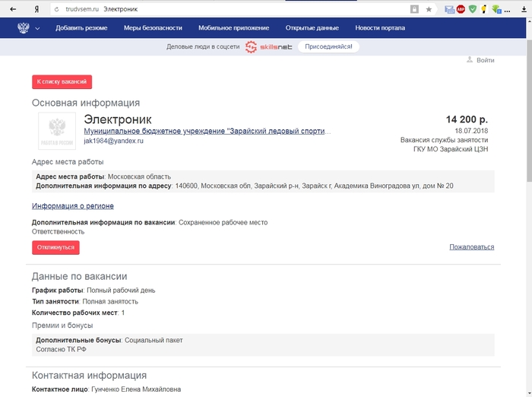Open the mail notifier extension icon
The width and height of the screenshot is (532, 397).
(449, 9)
